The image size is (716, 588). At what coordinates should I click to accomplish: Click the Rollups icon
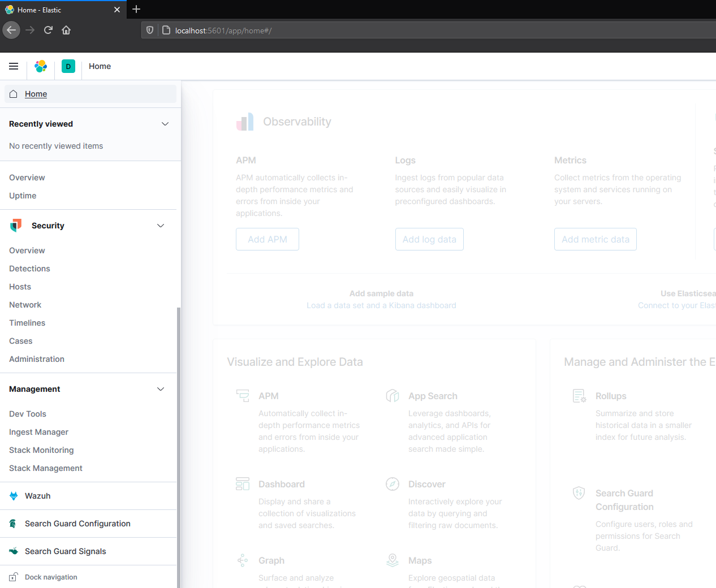click(579, 396)
